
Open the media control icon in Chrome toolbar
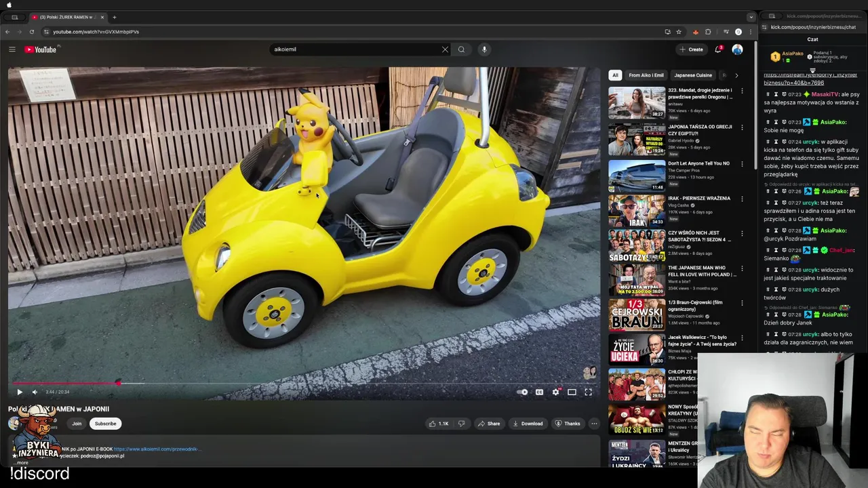pos(726,32)
